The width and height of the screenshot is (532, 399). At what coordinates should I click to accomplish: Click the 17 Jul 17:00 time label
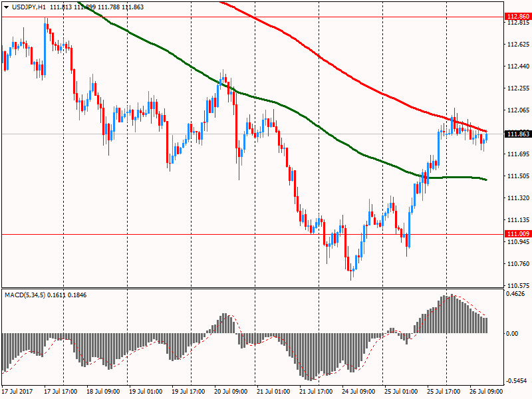point(61,391)
